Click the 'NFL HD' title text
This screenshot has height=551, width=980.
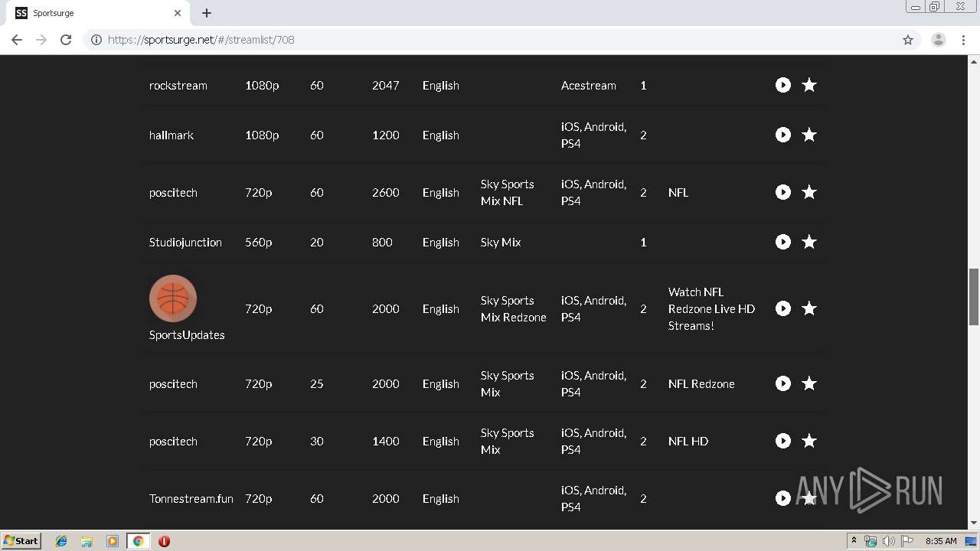click(x=688, y=441)
